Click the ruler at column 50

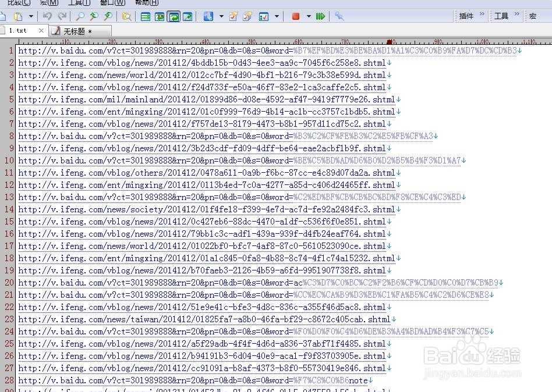coord(252,41)
